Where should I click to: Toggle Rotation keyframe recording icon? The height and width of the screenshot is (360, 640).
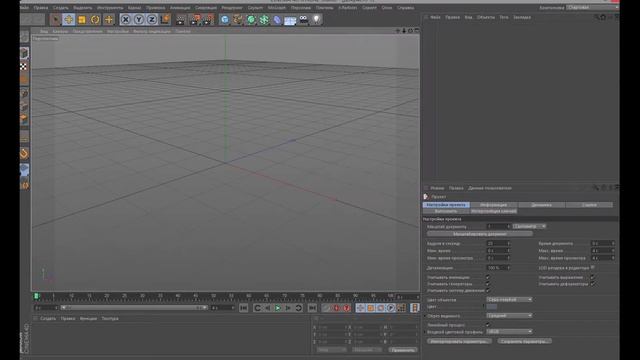pos(381,308)
